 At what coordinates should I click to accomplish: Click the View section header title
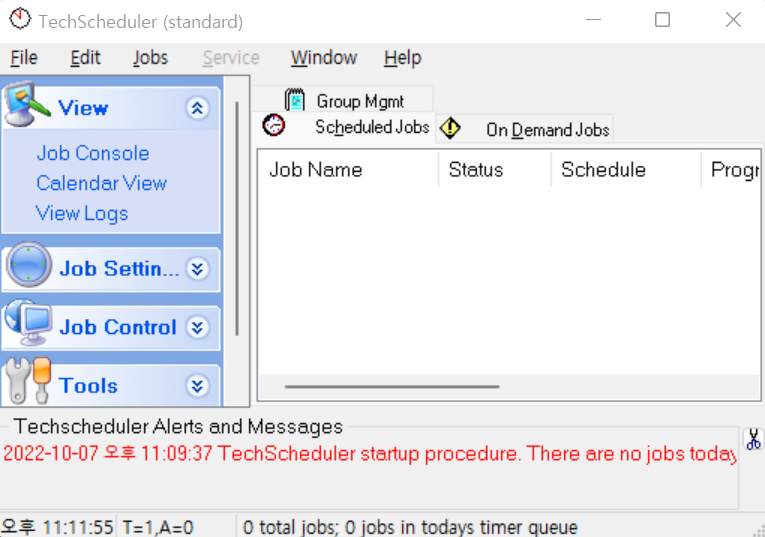click(83, 108)
